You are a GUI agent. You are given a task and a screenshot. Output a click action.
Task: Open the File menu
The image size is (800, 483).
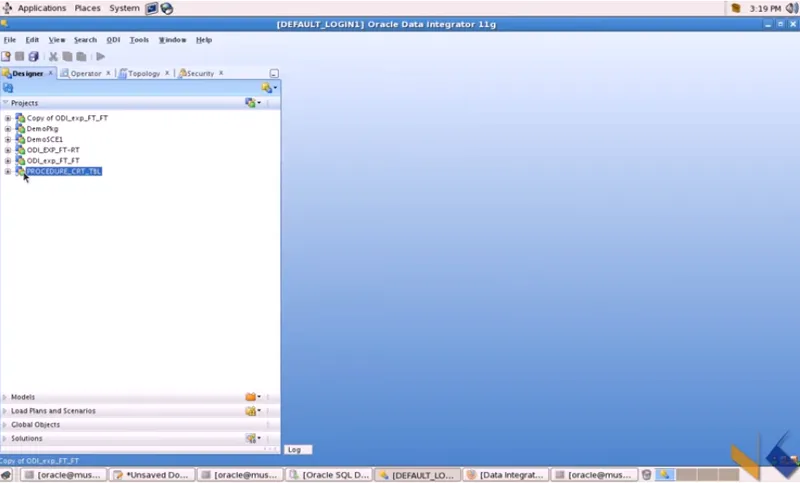click(10, 40)
